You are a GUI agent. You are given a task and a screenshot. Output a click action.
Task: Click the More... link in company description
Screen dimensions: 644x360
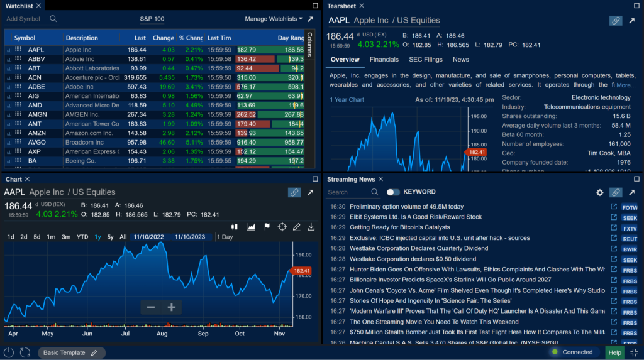click(626, 85)
